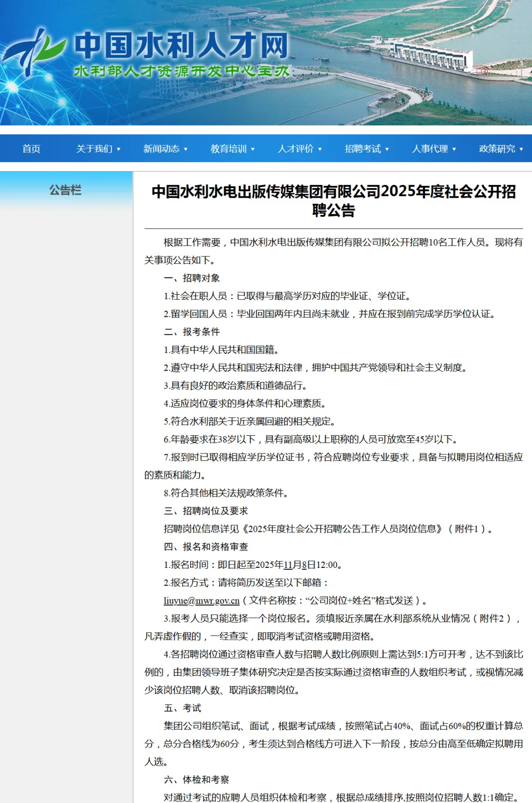Open the 首页 navigation item

32,149
